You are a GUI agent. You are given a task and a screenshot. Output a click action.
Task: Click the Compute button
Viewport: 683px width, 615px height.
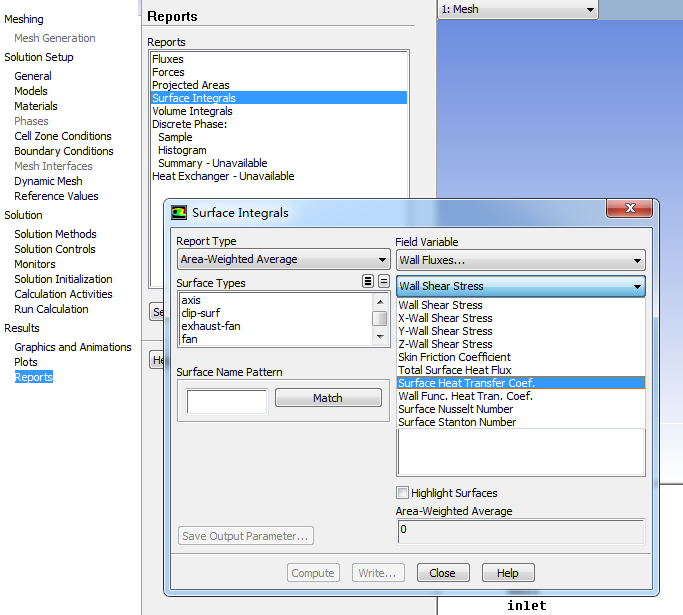coord(313,573)
